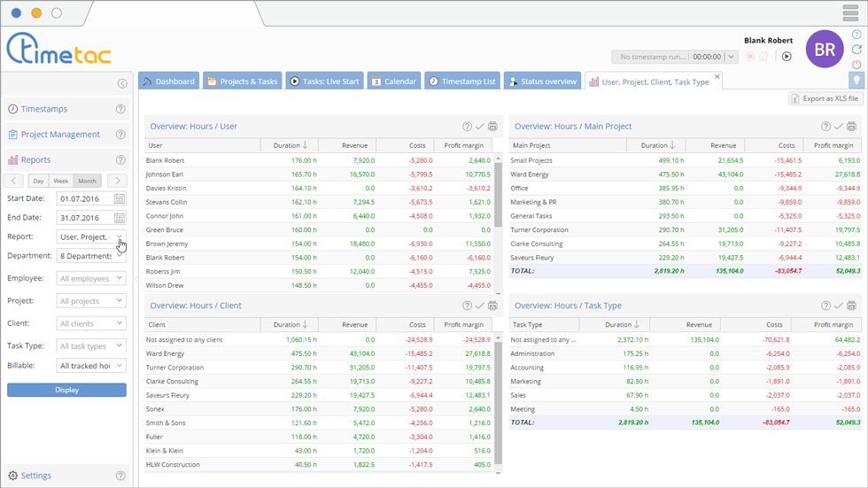Click the start timestamp play icon
868x488 pixels.
click(787, 57)
